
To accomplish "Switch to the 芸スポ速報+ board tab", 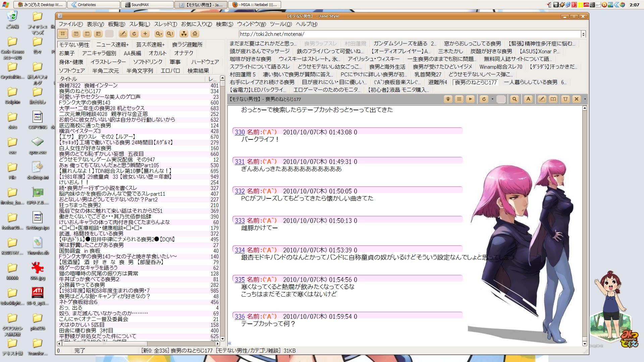I will point(150,45).
